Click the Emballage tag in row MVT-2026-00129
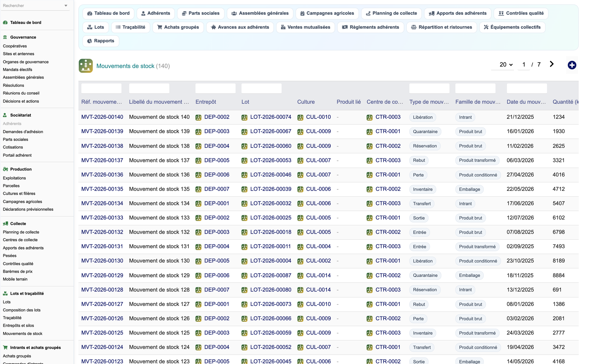This screenshot has height=364, width=589. click(469, 275)
